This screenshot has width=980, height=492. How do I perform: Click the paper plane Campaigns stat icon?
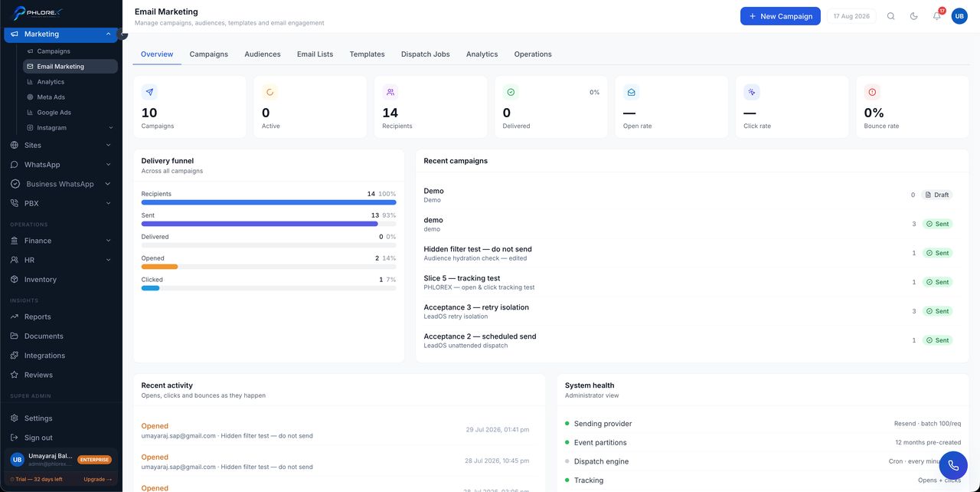point(149,92)
